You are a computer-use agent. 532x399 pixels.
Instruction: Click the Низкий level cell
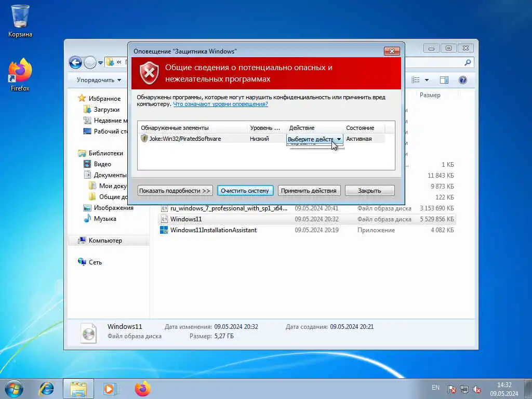pos(259,139)
